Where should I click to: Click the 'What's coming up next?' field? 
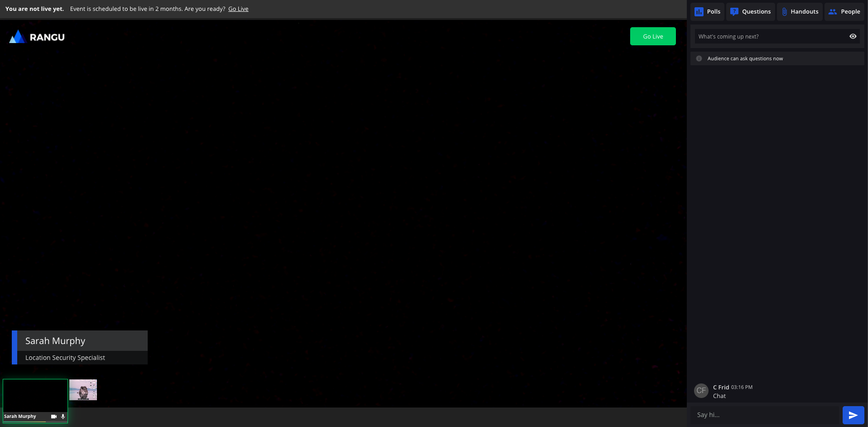(x=770, y=36)
